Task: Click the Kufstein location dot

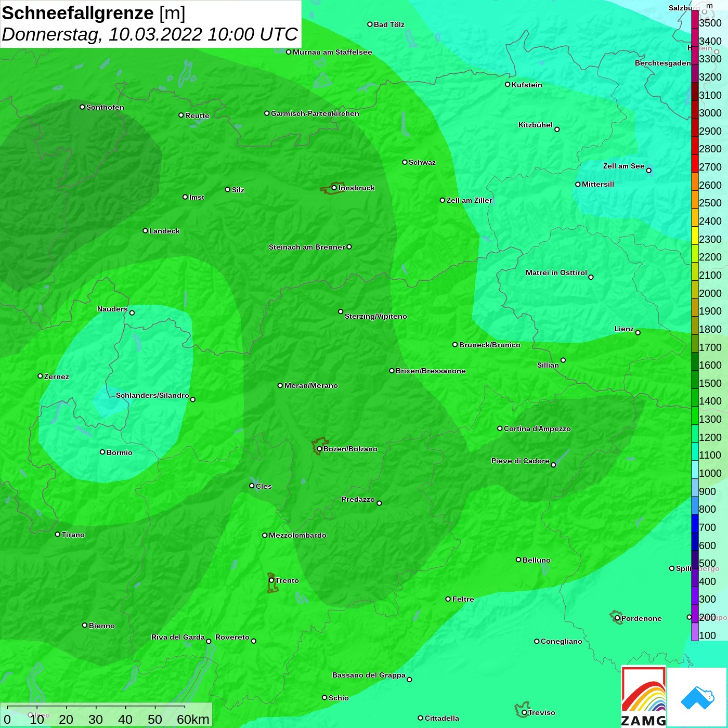Action: point(508,84)
